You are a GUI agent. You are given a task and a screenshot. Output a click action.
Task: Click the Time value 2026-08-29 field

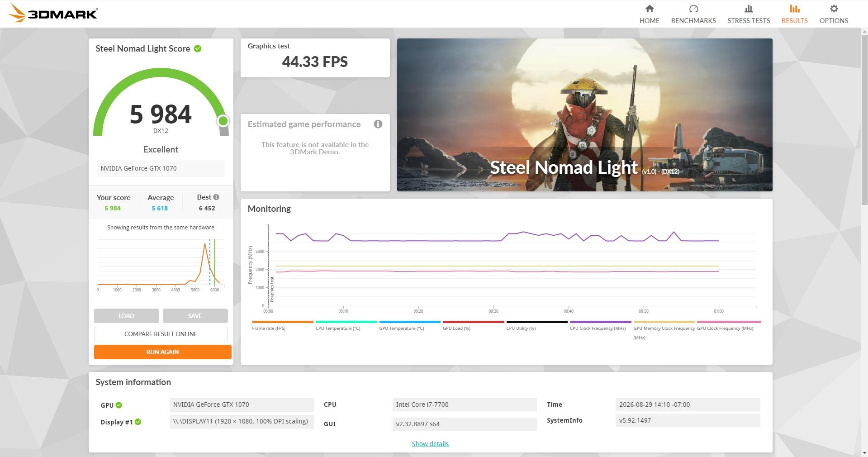pyautogui.click(x=688, y=405)
